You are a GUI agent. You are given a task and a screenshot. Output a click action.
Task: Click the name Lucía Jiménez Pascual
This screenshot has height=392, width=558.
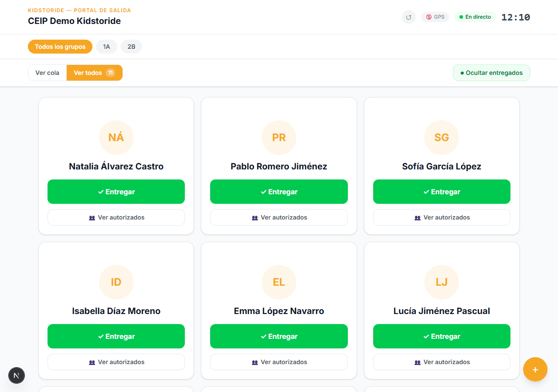[442, 311]
